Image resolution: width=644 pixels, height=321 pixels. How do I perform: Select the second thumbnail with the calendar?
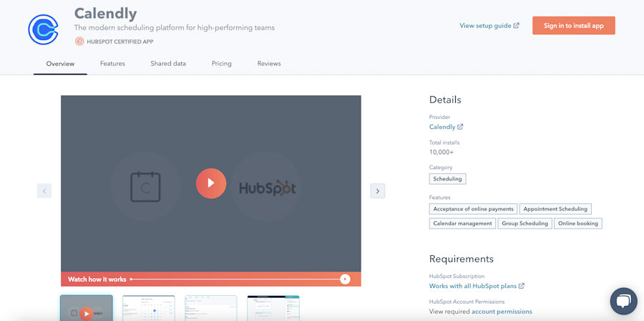click(149, 308)
